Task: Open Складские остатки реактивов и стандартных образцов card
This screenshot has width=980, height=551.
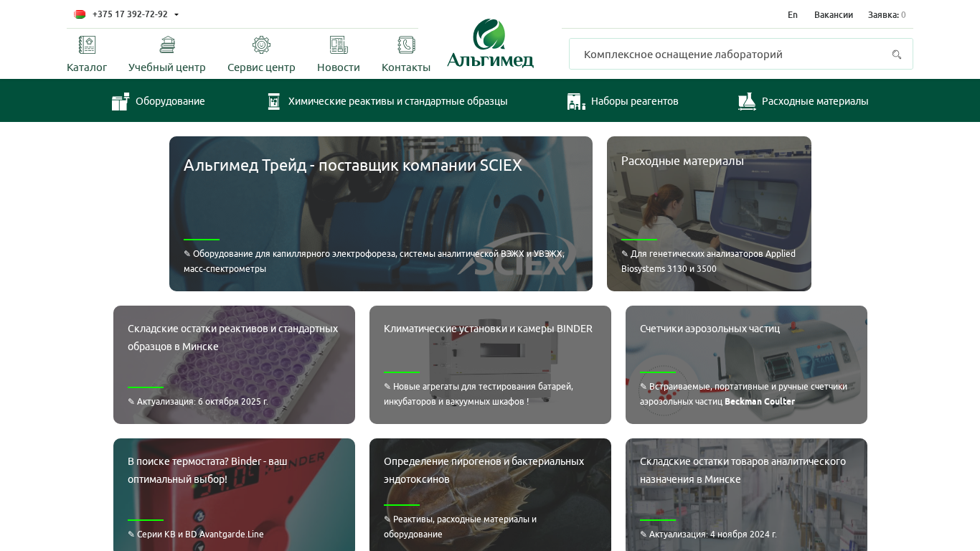Action: pos(234,364)
